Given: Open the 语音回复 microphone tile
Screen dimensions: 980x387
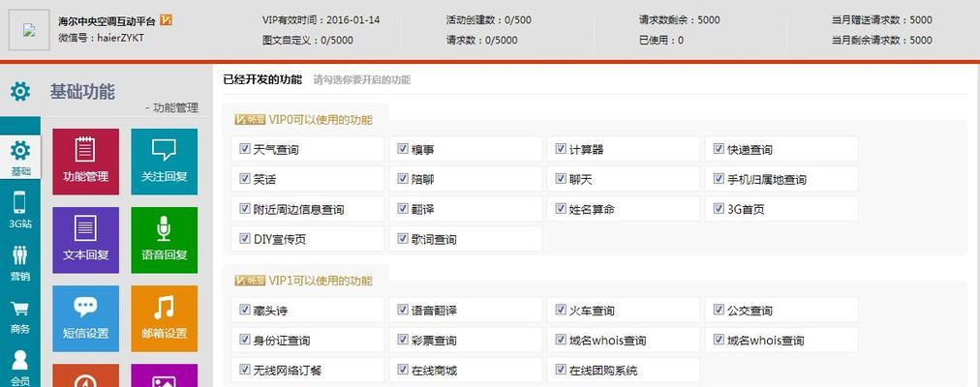Looking at the screenshot, I should point(164,240).
